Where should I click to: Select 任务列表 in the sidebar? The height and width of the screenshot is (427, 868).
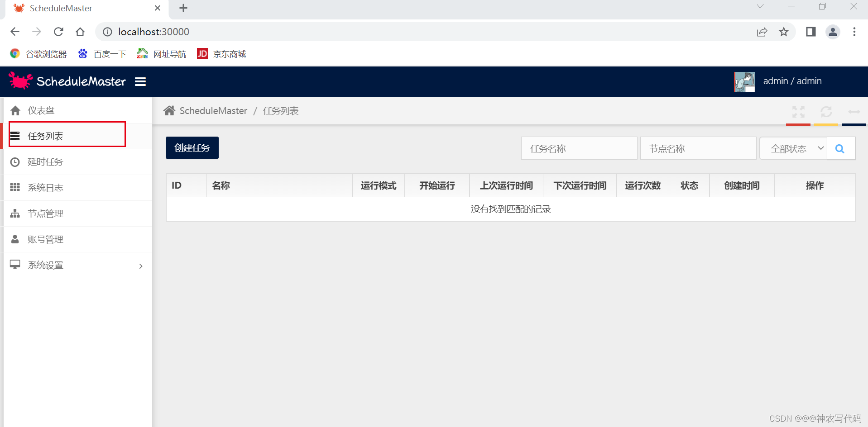[x=78, y=136]
